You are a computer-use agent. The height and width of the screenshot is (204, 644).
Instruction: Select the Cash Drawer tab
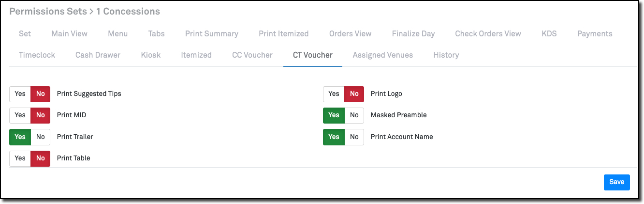pos(98,55)
